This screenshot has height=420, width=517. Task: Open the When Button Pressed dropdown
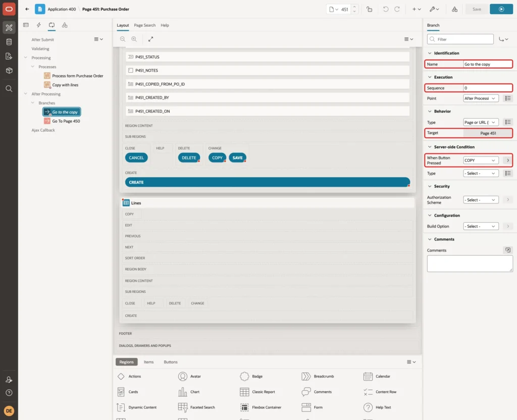[481, 160]
